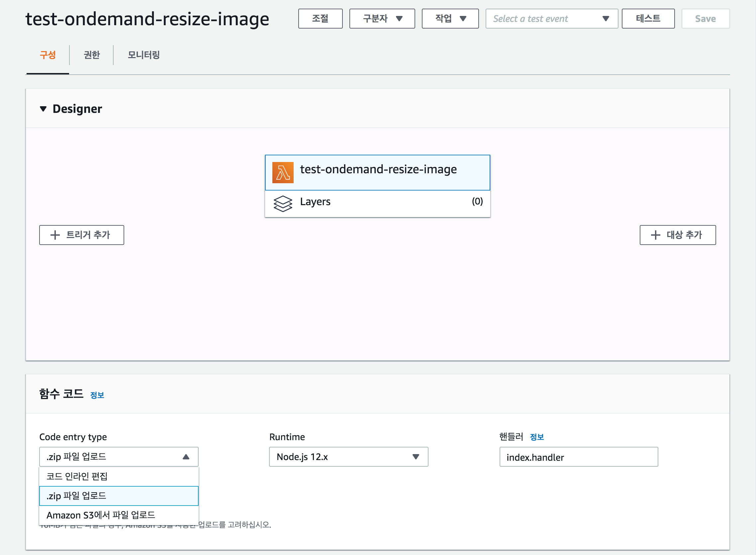Click the Layers stack icon
This screenshot has height=555, width=756.
pos(283,203)
